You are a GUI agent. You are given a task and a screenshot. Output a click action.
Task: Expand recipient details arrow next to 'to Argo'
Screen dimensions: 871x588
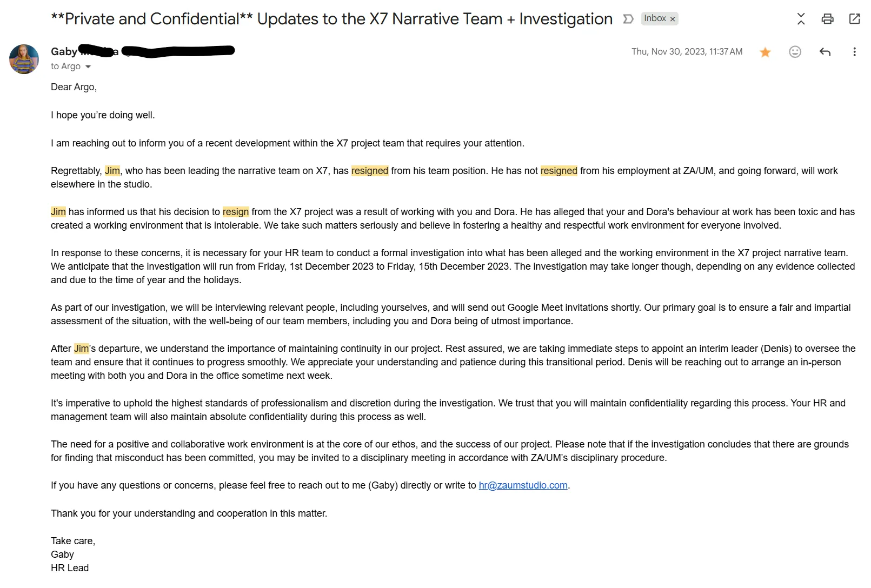coord(88,66)
